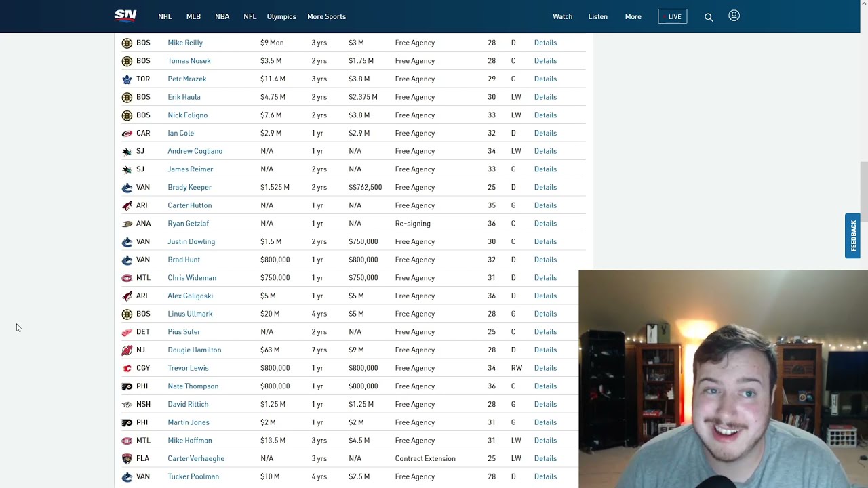868x488 pixels.
Task: Click the Bruins logo beside Mike Reilly
Action: (x=127, y=43)
